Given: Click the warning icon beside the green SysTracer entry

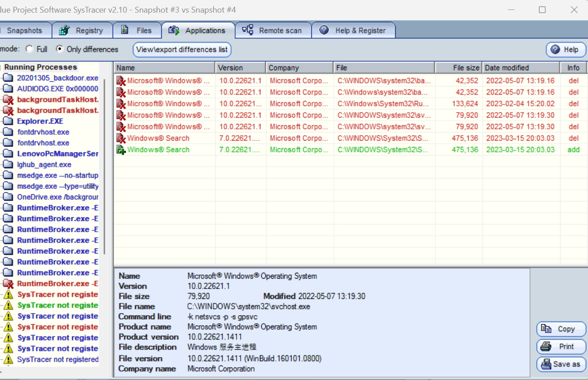Looking at the screenshot, I should 8,305.
